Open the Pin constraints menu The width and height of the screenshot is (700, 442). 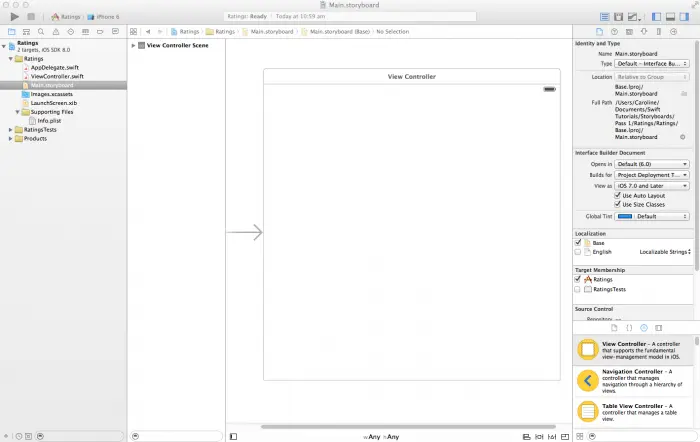click(x=539, y=437)
